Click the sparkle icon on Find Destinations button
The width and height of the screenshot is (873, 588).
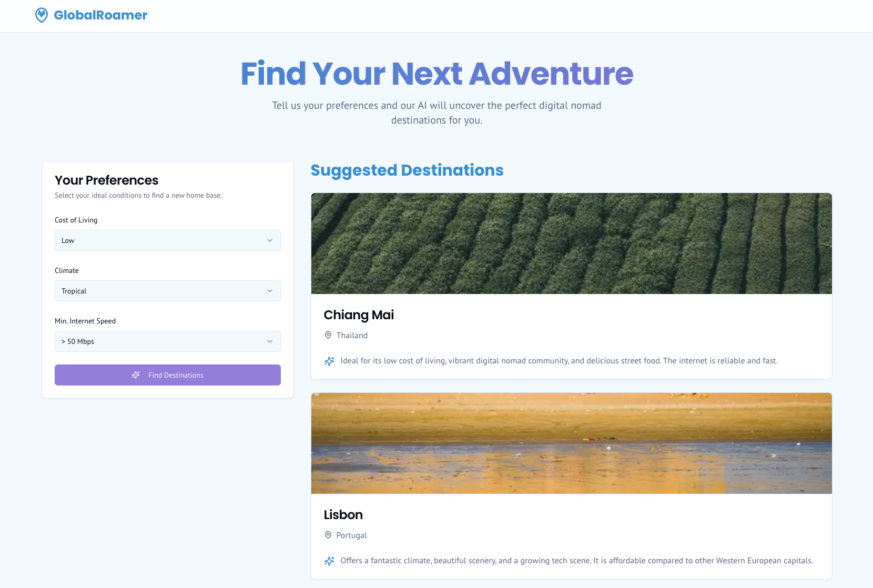tap(136, 375)
